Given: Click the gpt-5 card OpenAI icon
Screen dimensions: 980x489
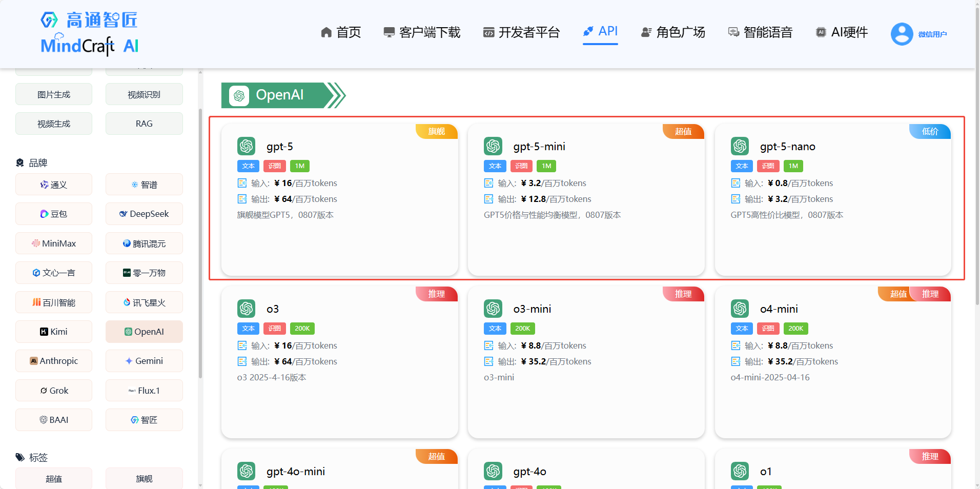Looking at the screenshot, I should pyautogui.click(x=247, y=146).
